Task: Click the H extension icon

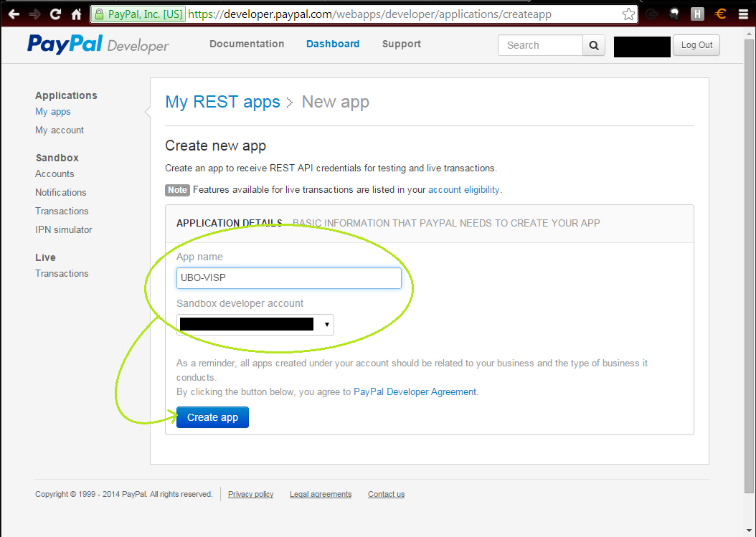Action: click(697, 14)
